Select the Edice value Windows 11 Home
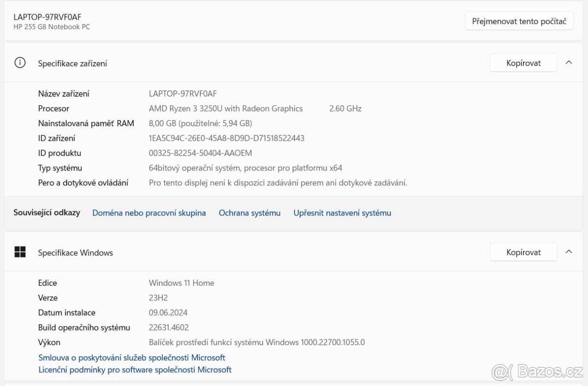This screenshot has height=386, width=588. coord(181,283)
